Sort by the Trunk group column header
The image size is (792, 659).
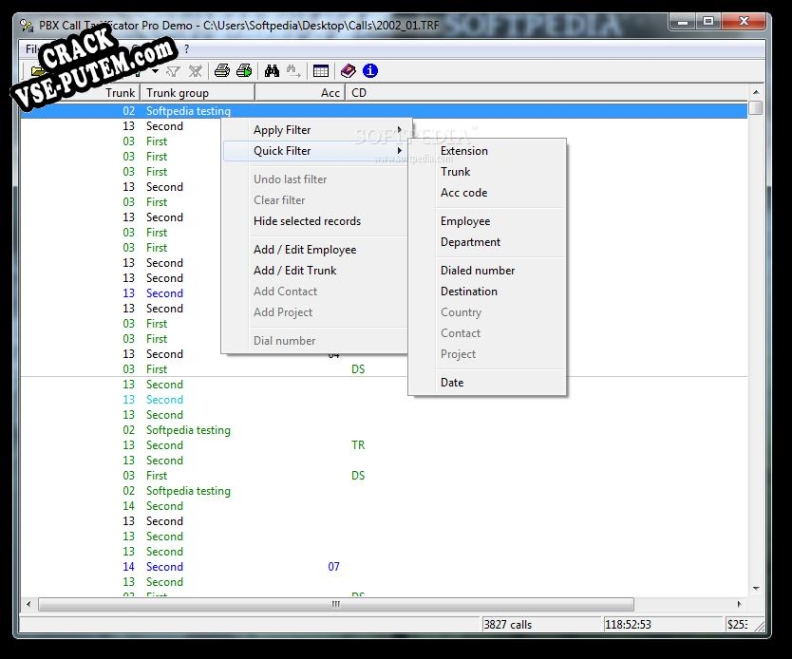coord(197,92)
